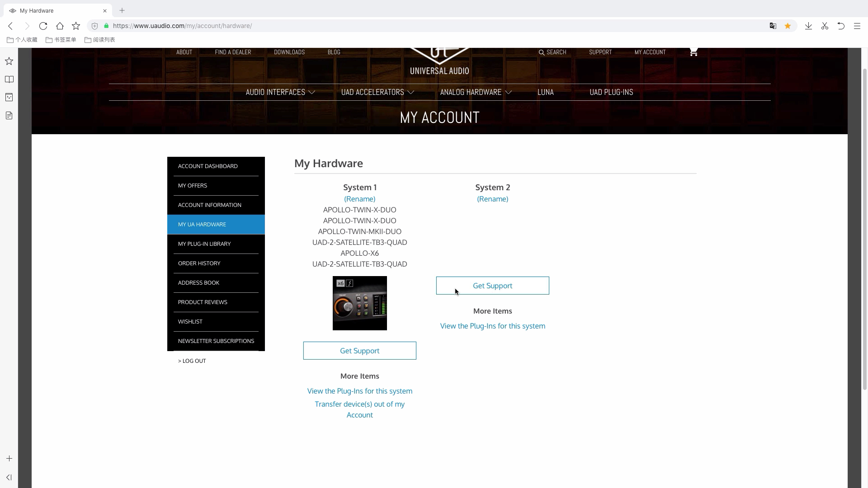Viewport: 868px width, 488px height.
Task: Open the LUNA menu item
Action: (545, 92)
